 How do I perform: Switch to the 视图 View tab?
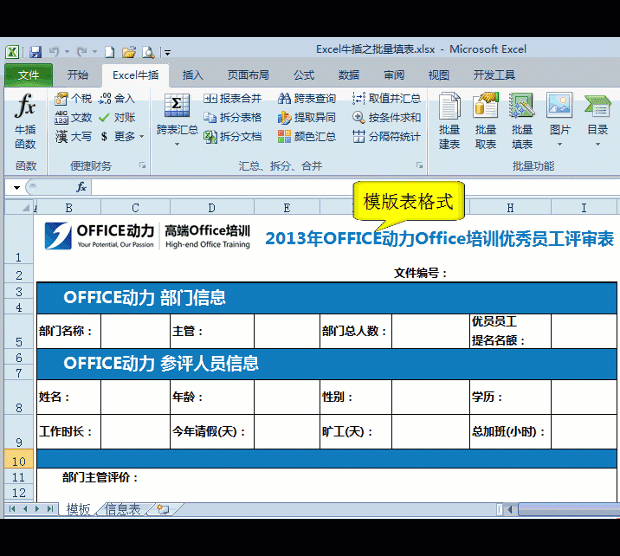[439, 75]
